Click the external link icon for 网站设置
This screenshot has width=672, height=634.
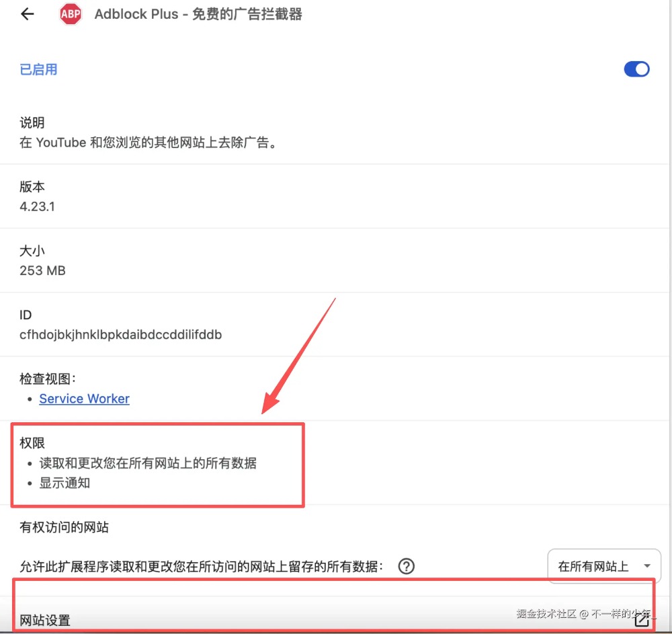click(642, 620)
